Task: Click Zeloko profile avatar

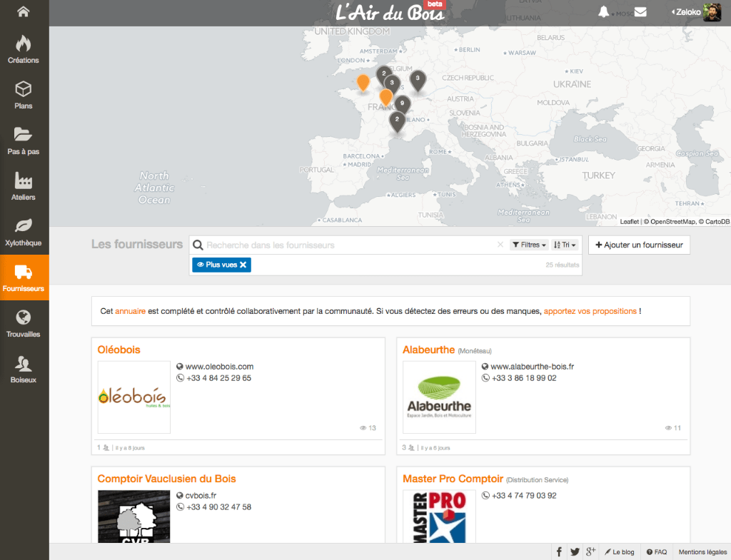Action: pos(712,13)
